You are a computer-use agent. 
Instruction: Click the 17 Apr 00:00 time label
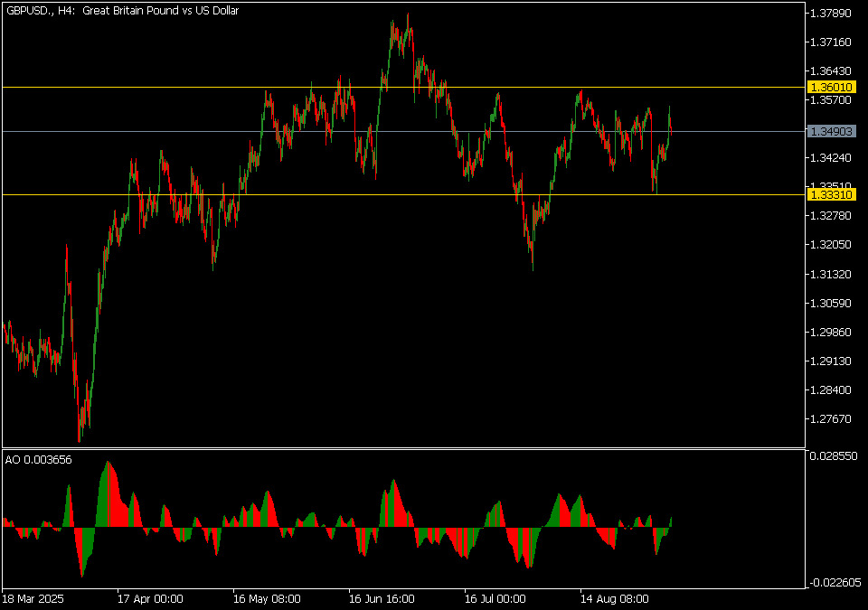coord(151,599)
